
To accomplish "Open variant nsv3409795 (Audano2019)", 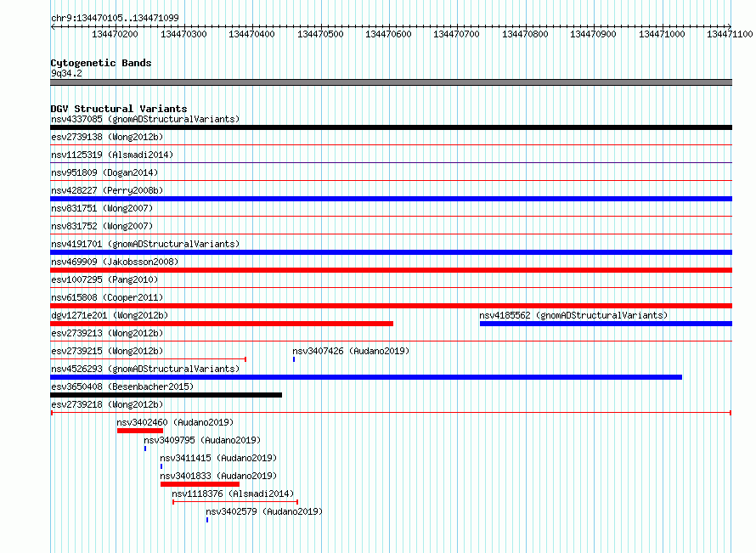I will click(202, 440).
